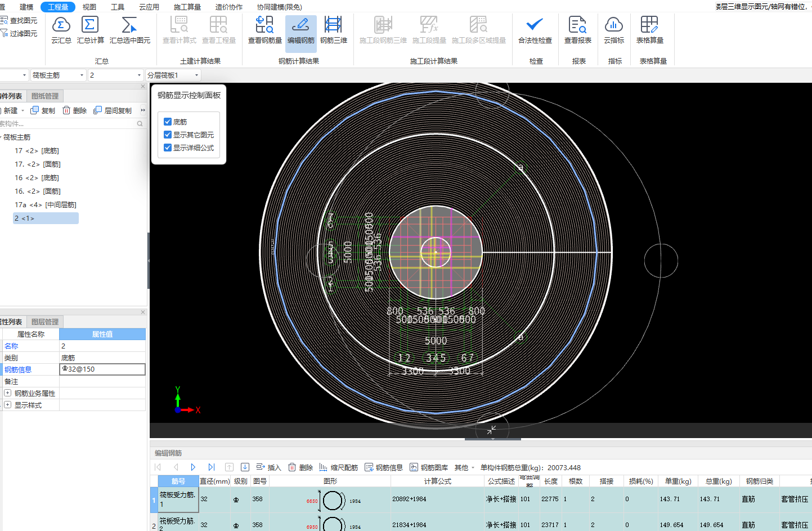Viewport: 812px width, 531px height.
Task: Expand more component list tools chevron
Action: coord(143,110)
